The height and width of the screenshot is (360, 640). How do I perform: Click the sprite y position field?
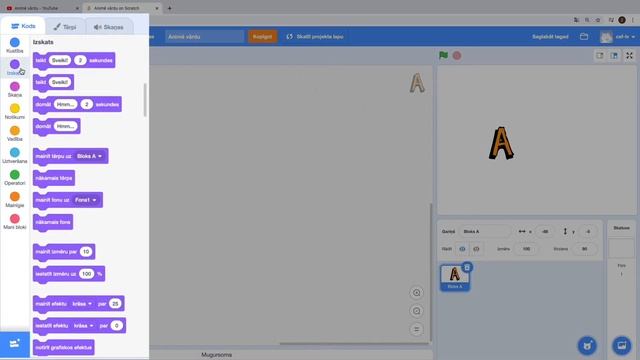point(588,231)
